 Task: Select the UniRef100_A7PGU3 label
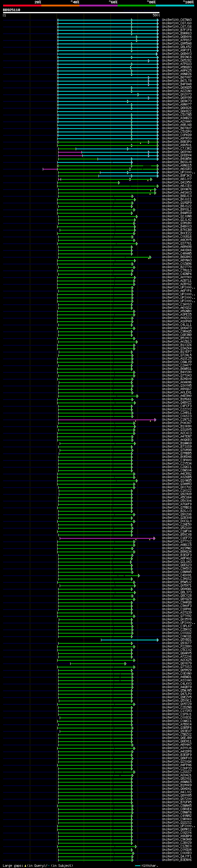177,64
